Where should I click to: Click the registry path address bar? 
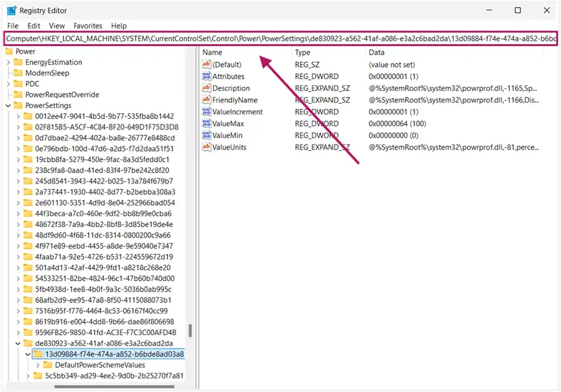(281, 38)
